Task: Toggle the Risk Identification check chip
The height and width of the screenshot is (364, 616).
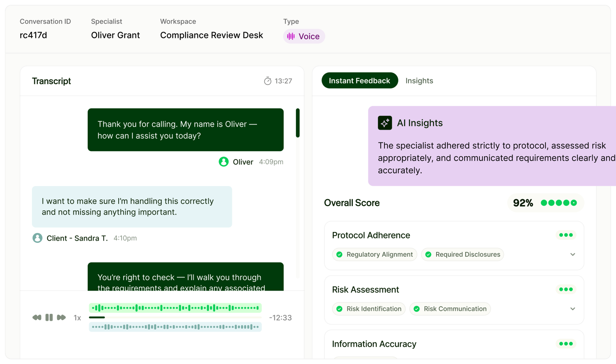Action: click(x=369, y=309)
